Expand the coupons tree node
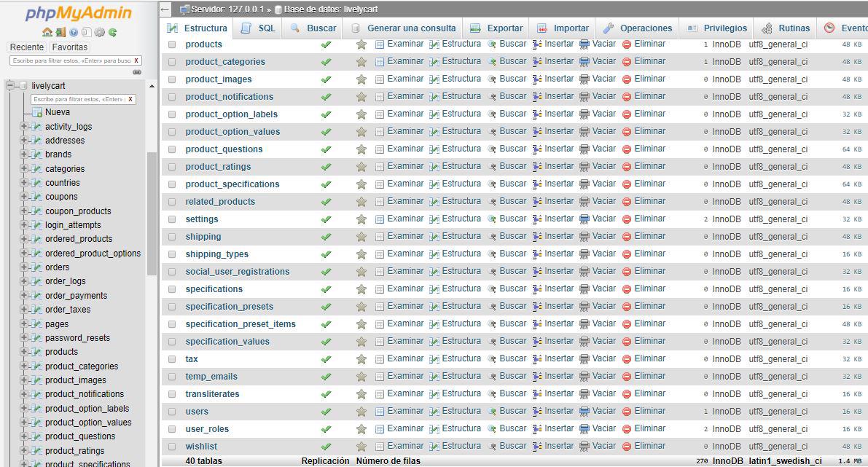The width and height of the screenshot is (868, 467). pos(23,197)
